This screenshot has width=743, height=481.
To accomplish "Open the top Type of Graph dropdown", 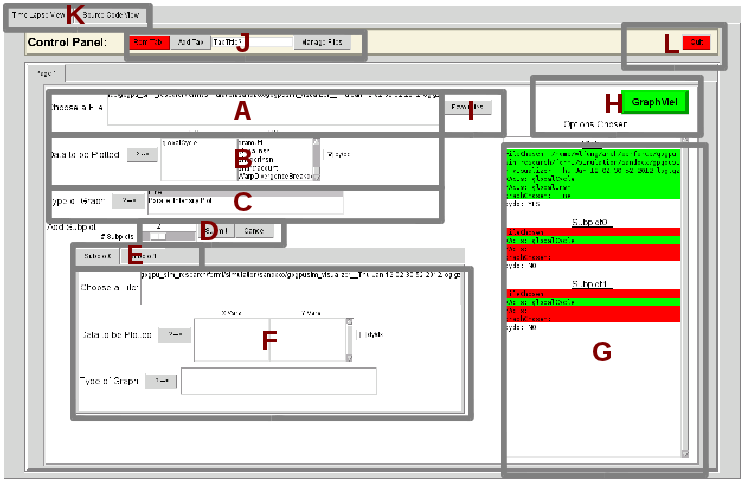I will point(128,200).
